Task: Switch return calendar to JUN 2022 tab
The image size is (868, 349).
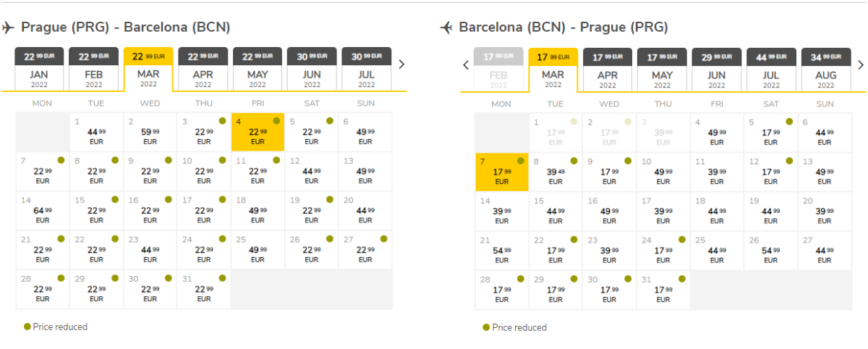Action: (x=716, y=70)
